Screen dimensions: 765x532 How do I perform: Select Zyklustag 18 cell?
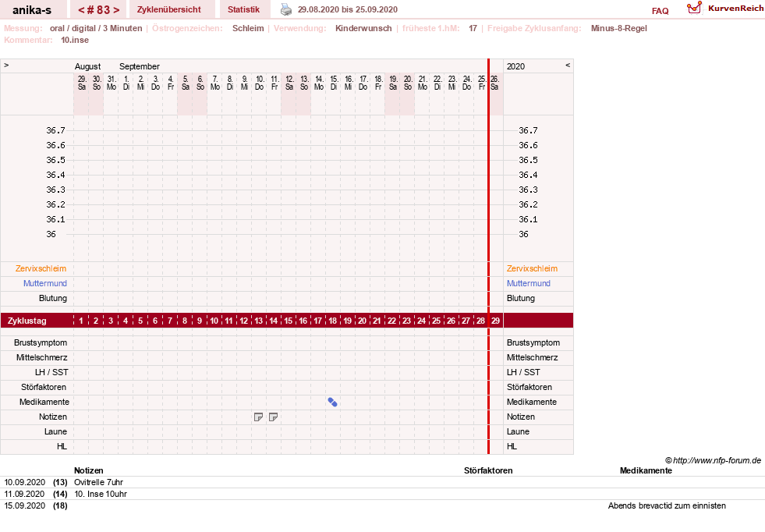click(x=333, y=321)
